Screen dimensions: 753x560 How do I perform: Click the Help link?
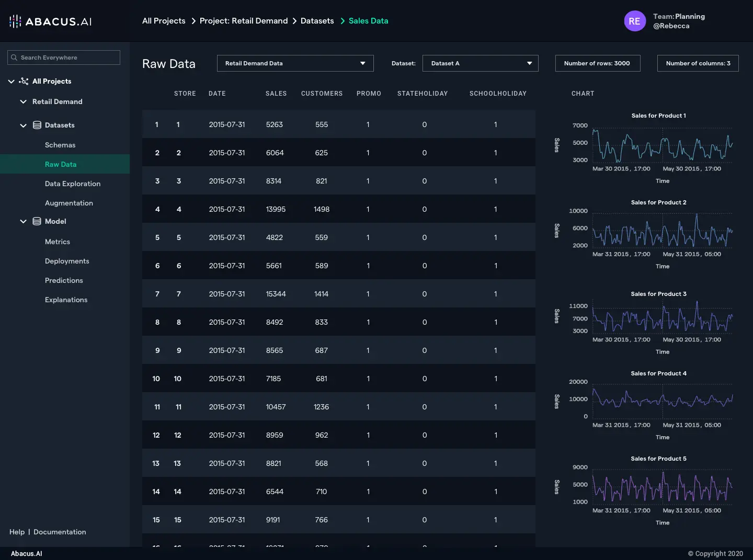tap(17, 532)
